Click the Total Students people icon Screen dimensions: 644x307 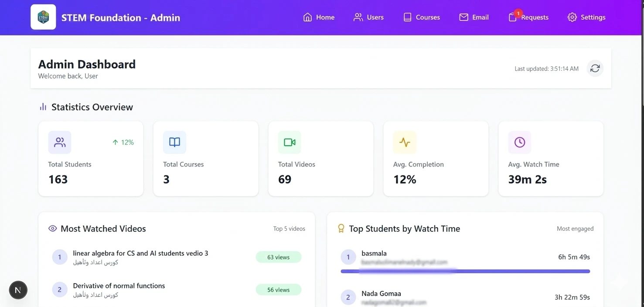pos(60,142)
